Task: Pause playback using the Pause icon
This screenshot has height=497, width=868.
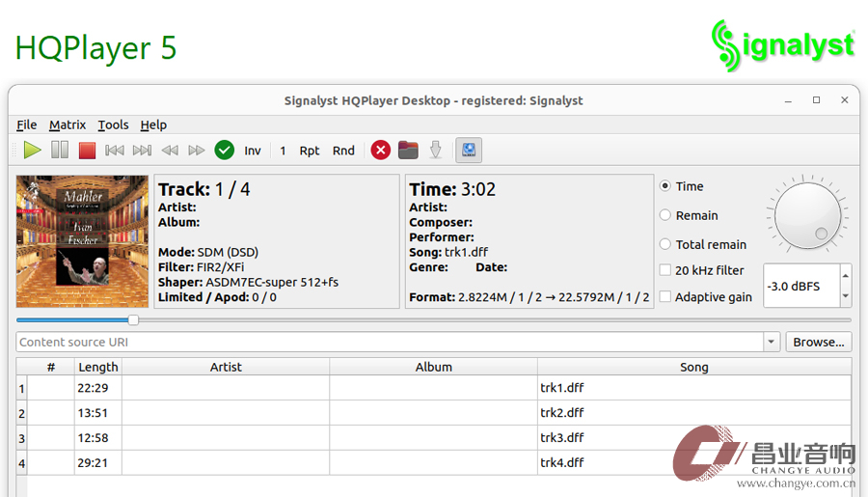Action: [60, 151]
